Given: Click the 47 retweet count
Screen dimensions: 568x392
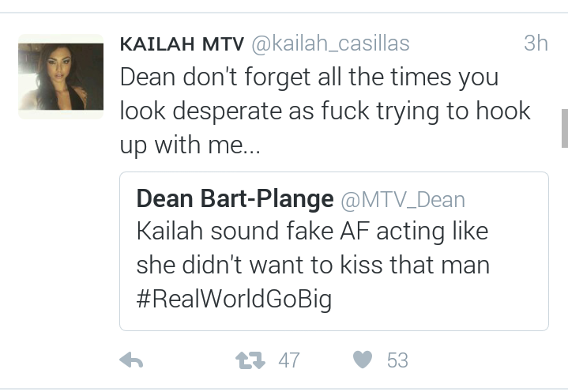Looking at the screenshot, I should pyautogui.click(x=289, y=360).
